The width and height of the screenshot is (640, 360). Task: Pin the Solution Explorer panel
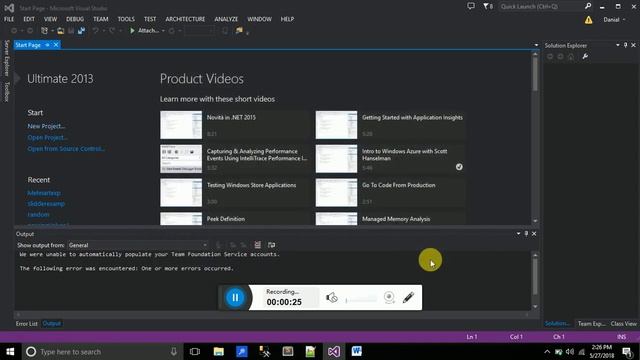pos(625,45)
